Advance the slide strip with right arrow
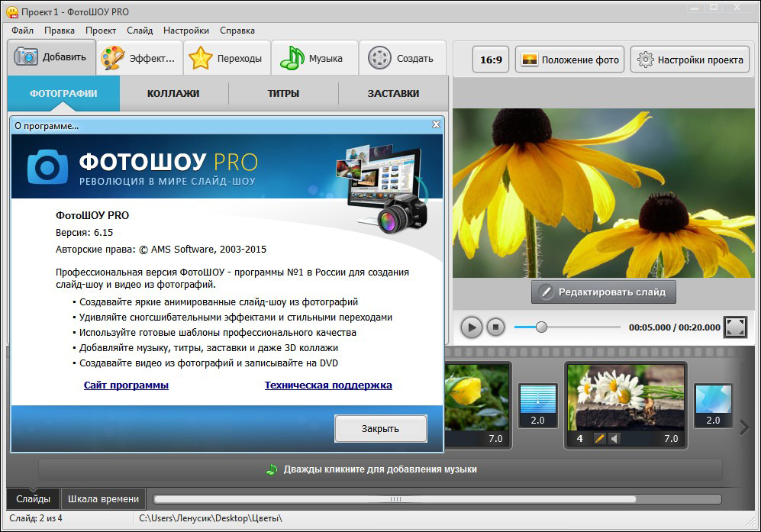This screenshot has width=761, height=532. click(x=744, y=427)
